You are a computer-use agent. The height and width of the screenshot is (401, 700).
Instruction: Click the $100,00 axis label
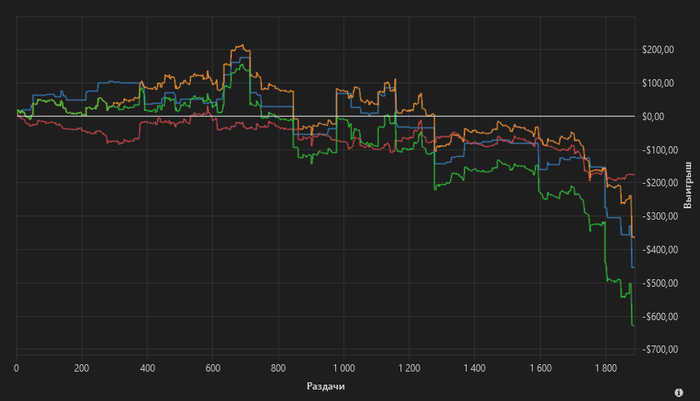(x=658, y=83)
